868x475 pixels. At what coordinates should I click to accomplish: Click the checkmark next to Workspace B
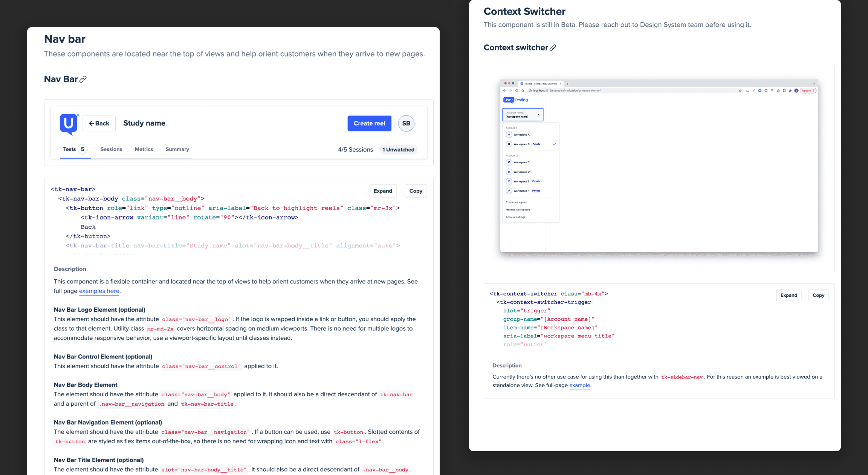pos(554,144)
